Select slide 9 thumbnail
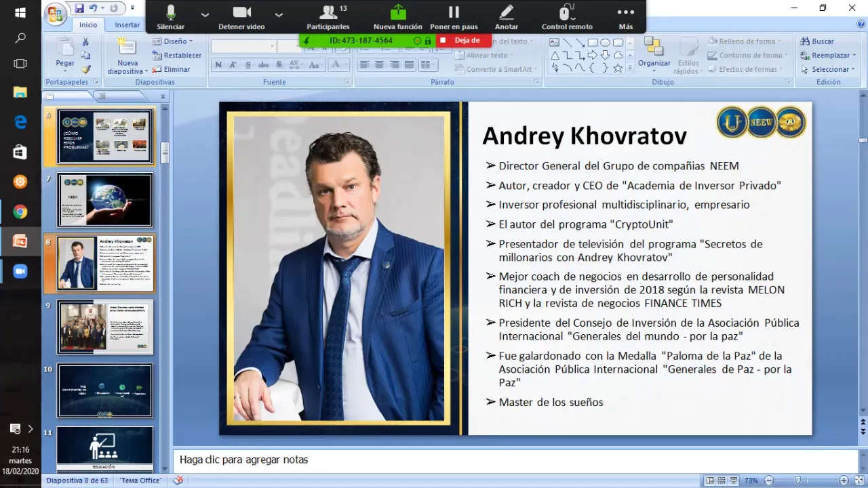The width and height of the screenshot is (868, 488). (x=105, y=327)
